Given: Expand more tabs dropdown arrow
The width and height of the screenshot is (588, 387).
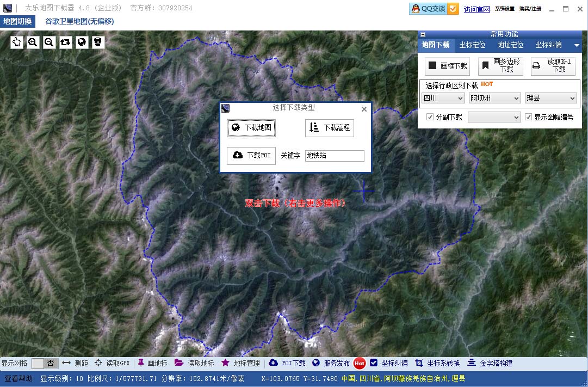Looking at the screenshot, I should click(577, 45).
